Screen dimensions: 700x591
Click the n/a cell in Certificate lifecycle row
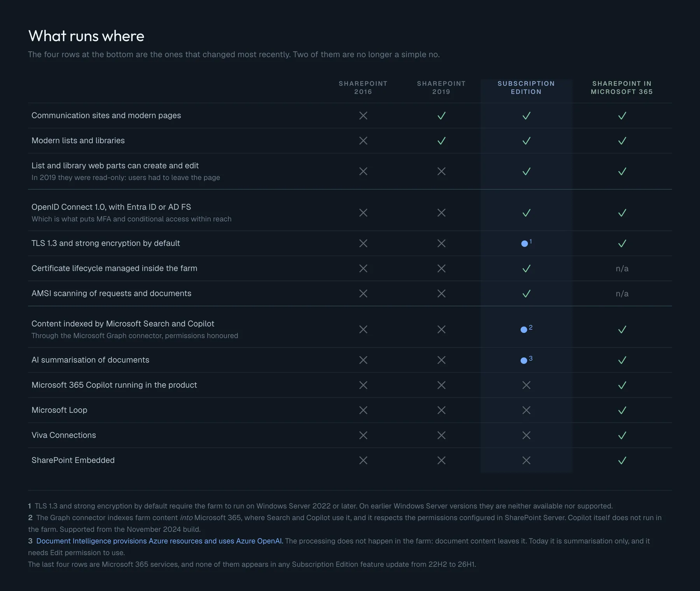[x=622, y=268]
